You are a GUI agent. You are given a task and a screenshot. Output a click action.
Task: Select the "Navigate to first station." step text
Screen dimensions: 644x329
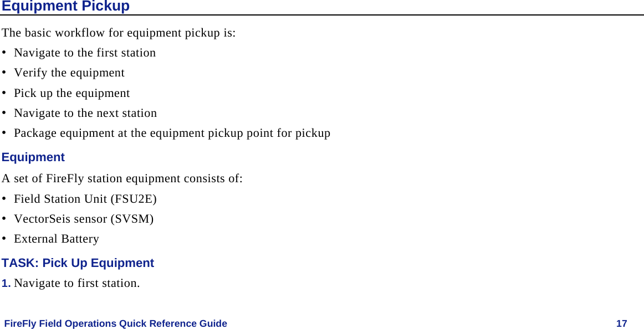click(x=76, y=283)
